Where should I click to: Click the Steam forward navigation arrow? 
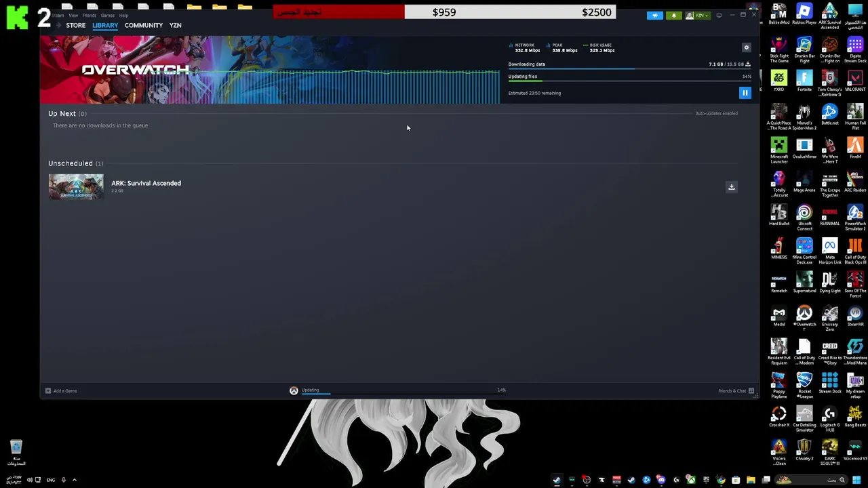pos(58,25)
